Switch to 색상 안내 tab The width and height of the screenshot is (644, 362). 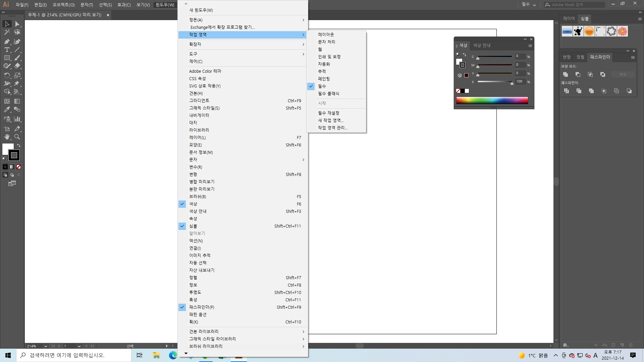482,45
